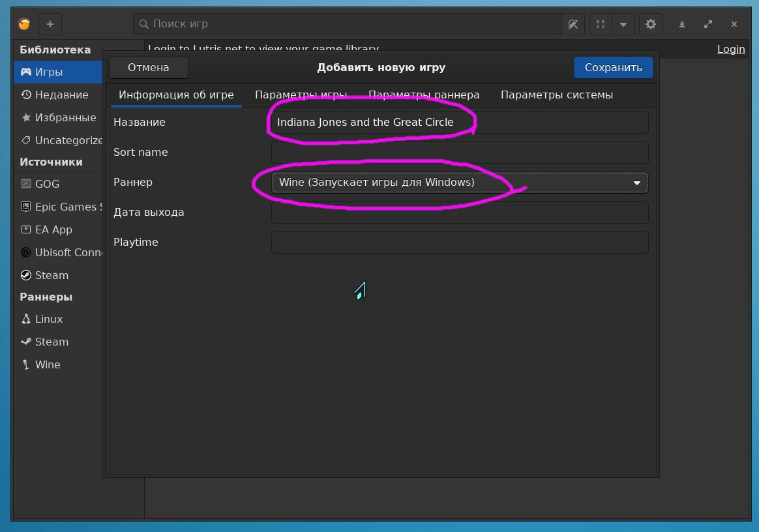This screenshot has height=532, width=759.
Task: Click the Название name field
Action: point(460,123)
